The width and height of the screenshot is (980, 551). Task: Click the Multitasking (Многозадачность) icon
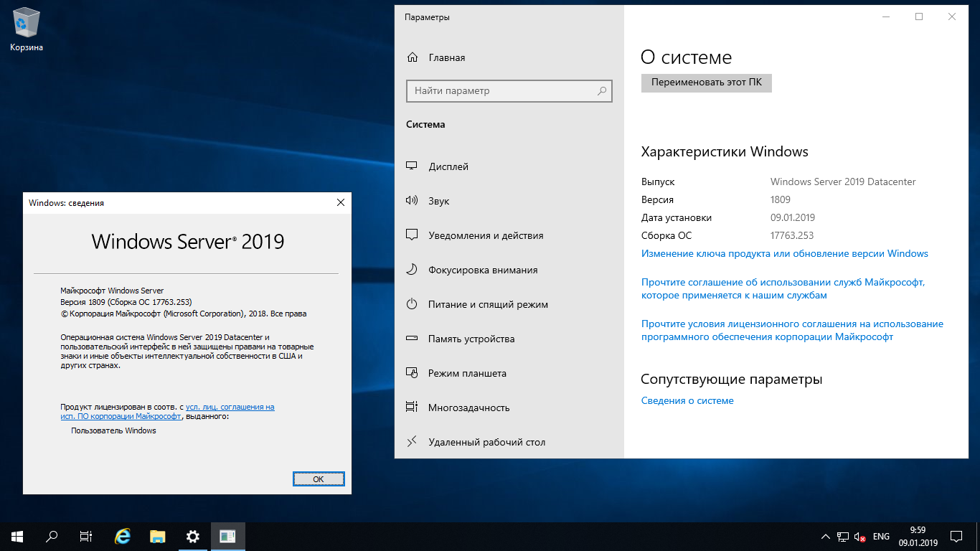[412, 408]
